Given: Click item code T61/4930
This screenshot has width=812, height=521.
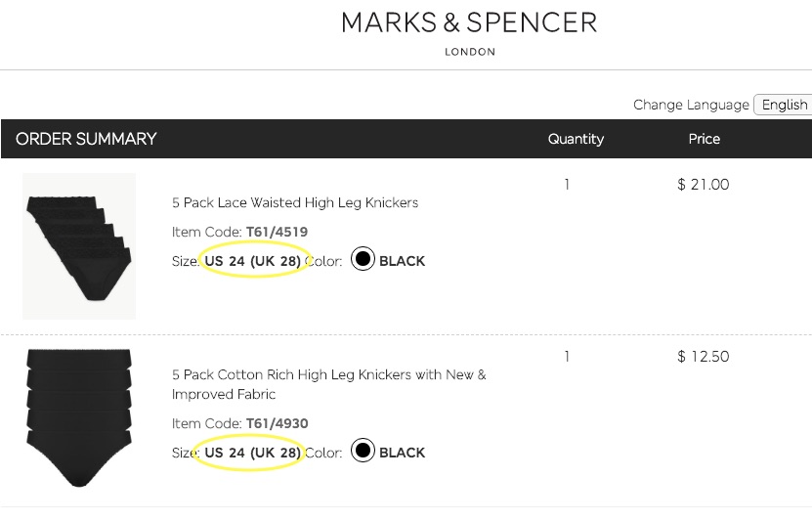Looking at the screenshot, I should pos(277,423).
